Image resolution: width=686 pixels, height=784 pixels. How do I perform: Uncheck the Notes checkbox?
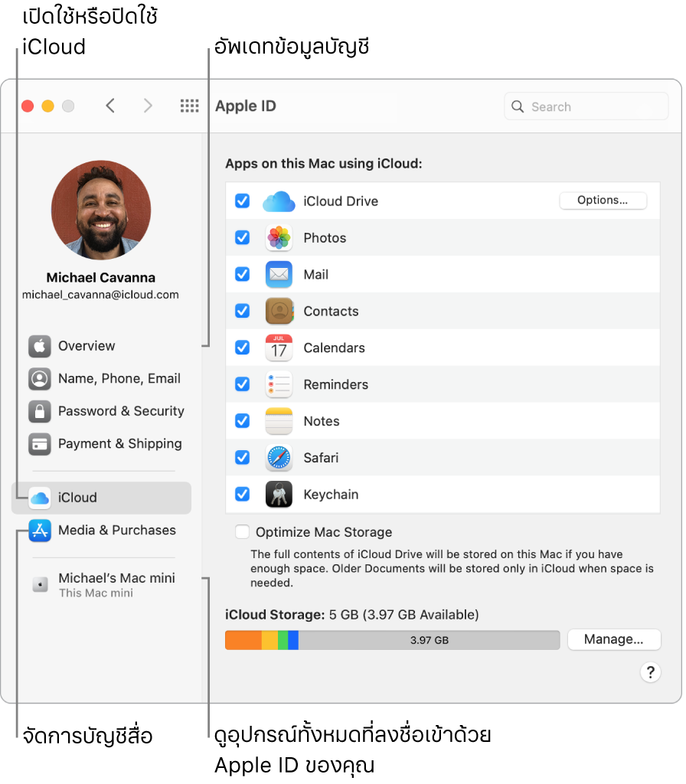243,420
